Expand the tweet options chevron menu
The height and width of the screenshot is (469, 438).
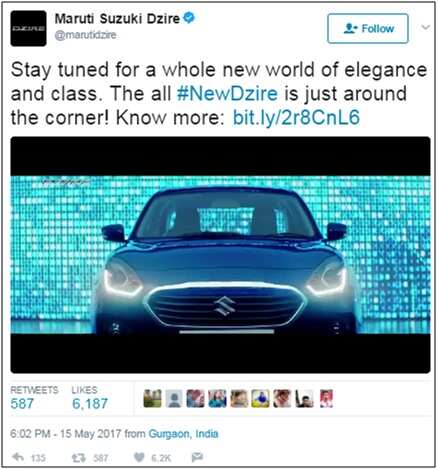[x=425, y=27]
